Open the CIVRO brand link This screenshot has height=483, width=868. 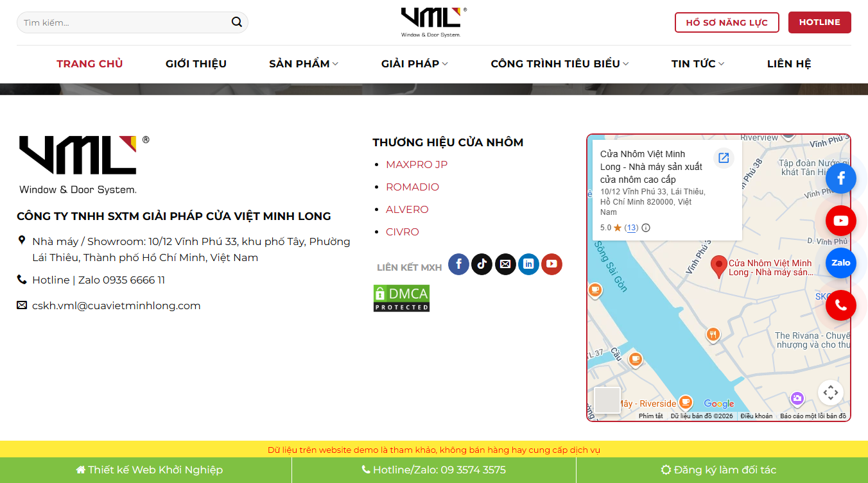click(403, 232)
